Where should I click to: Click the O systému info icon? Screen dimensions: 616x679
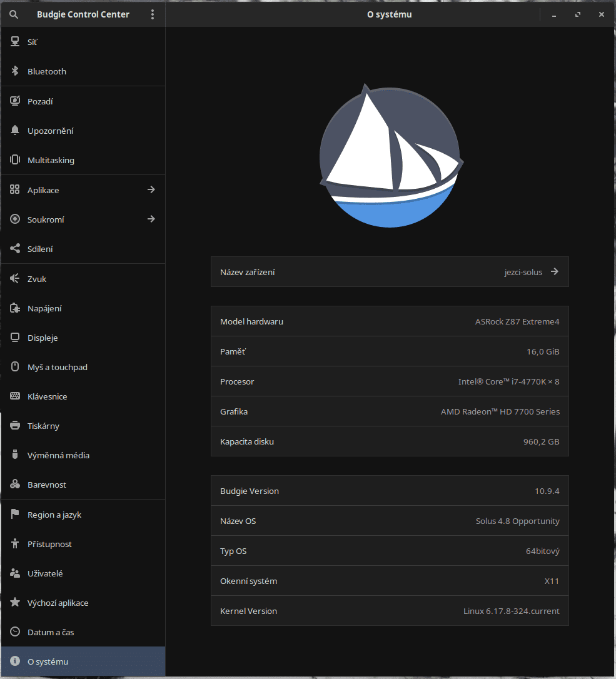15,661
